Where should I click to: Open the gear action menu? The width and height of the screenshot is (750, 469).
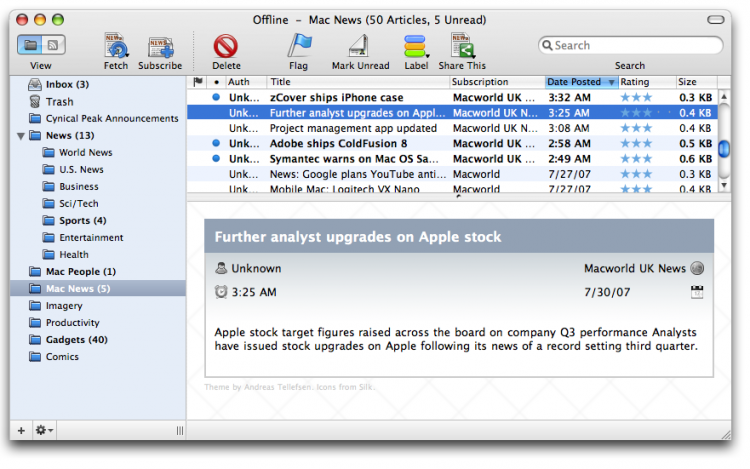44,431
